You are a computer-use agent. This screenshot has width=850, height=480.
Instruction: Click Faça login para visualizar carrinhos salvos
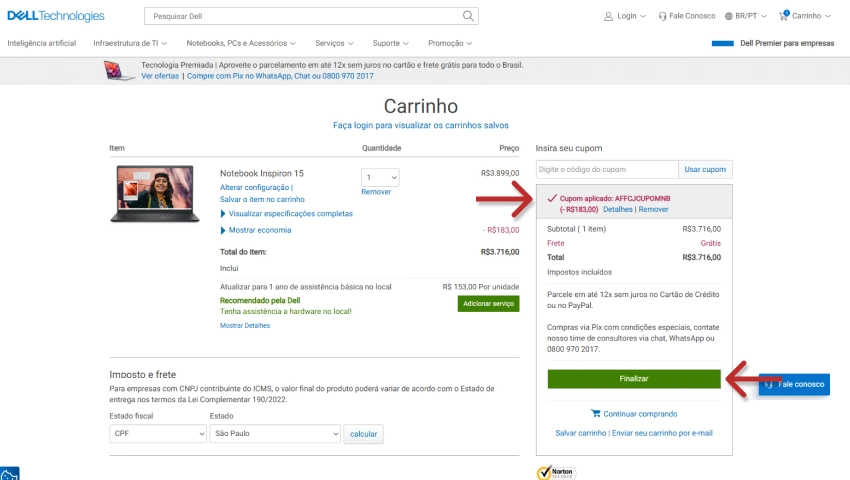click(x=421, y=125)
